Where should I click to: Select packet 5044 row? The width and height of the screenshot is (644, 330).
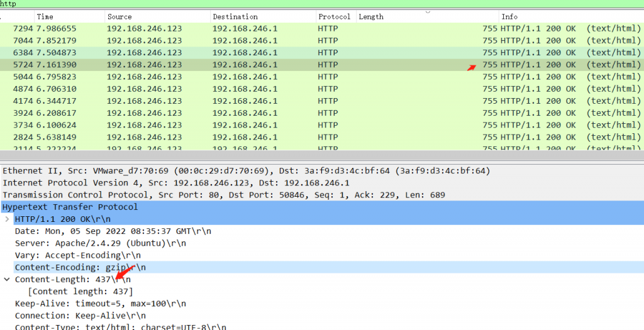tap(322, 77)
